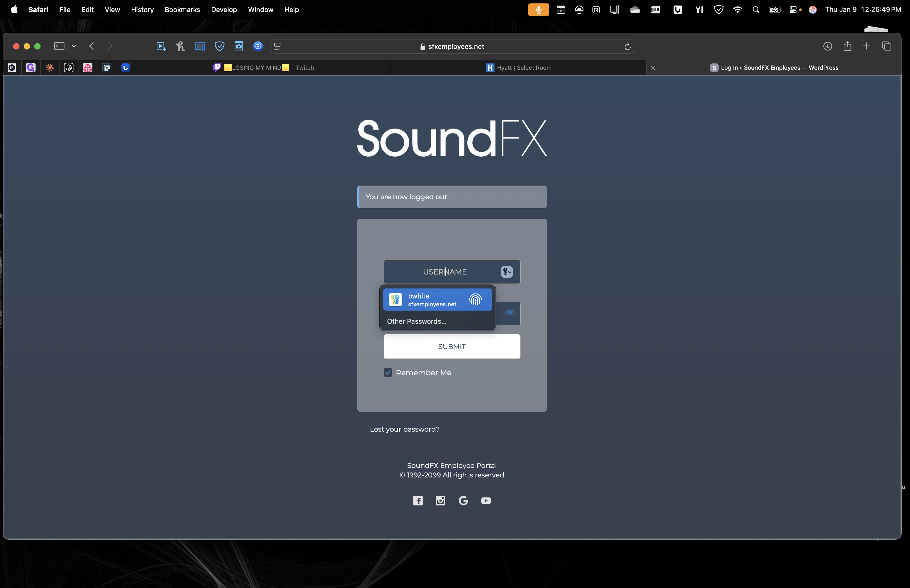Open the File menu
The image size is (910, 588).
coord(65,9)
